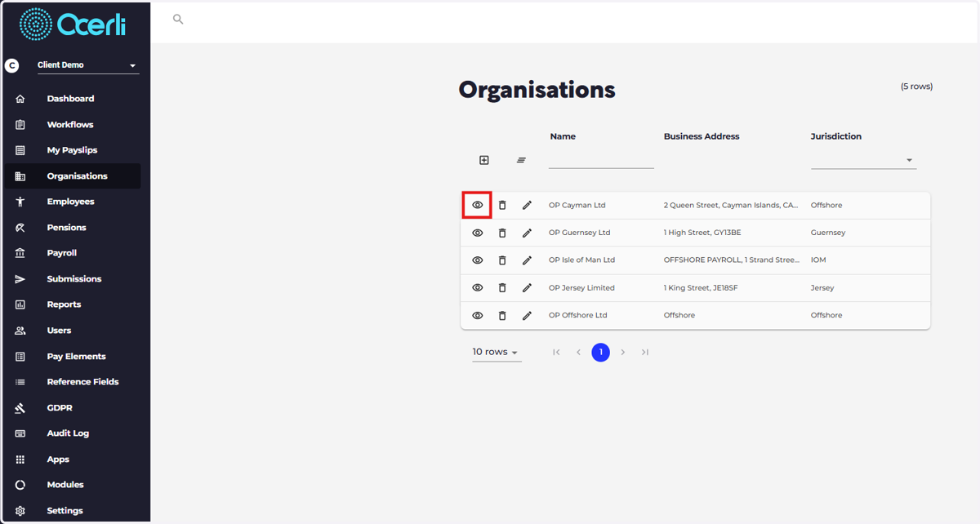Edit OP Guernsey Ltd with pencil icon
Image resolution: width=980 pixels, height=524 pixels.
(527, 233)
